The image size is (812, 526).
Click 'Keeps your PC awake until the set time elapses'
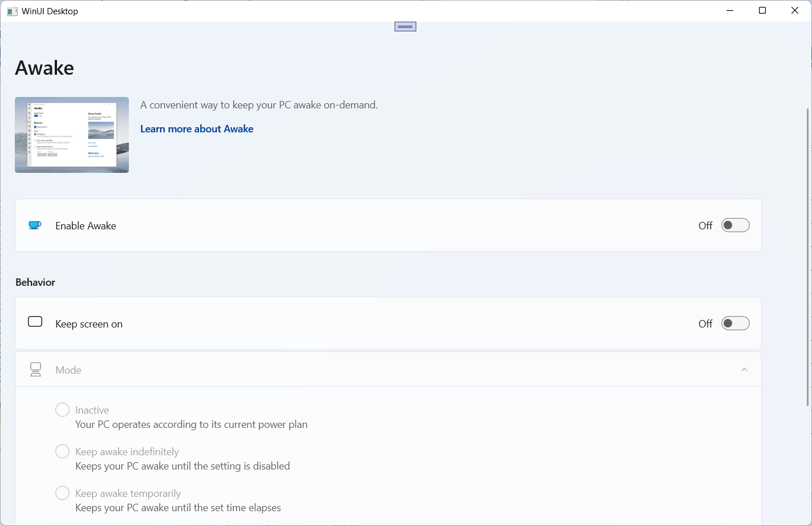pyautogui.click(x=178, y=508)
